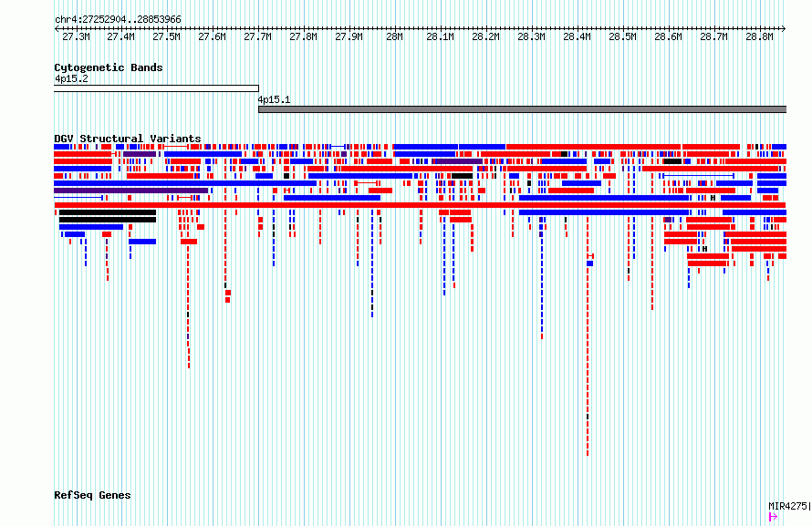The image size is (812, 526).
Task: Click the right arrowhead of the ruler
Action: [784, 29]
